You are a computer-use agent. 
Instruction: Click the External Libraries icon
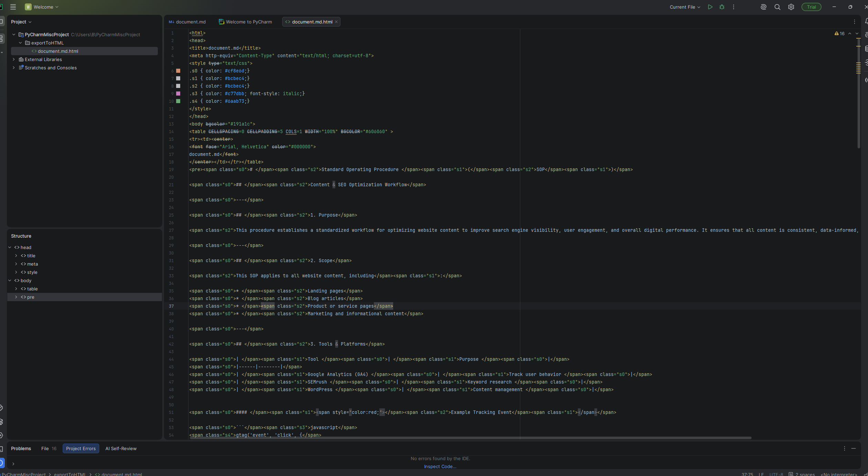(x=21, y=59)
